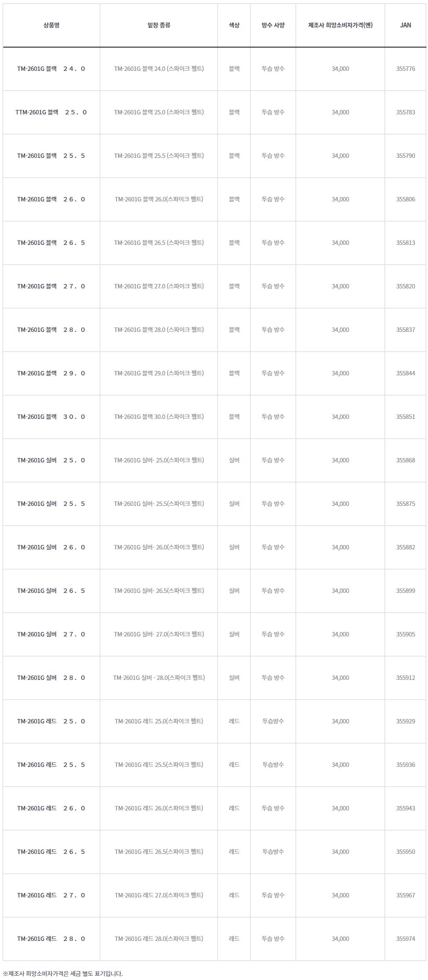Select product TM-2601G 블랙 27.0
Image resolution: width=428 pixels, height=980 pixels.
(x=51, y=286)
